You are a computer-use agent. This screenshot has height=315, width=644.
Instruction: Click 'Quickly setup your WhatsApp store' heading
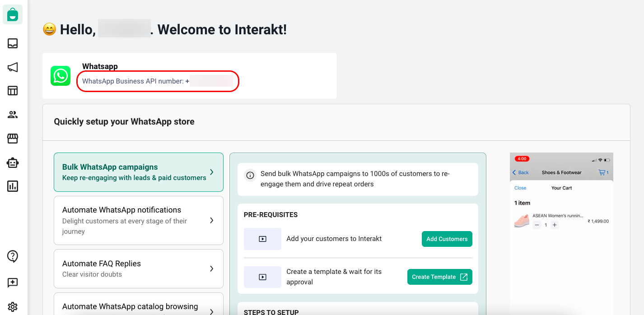[x=124, y=121]
